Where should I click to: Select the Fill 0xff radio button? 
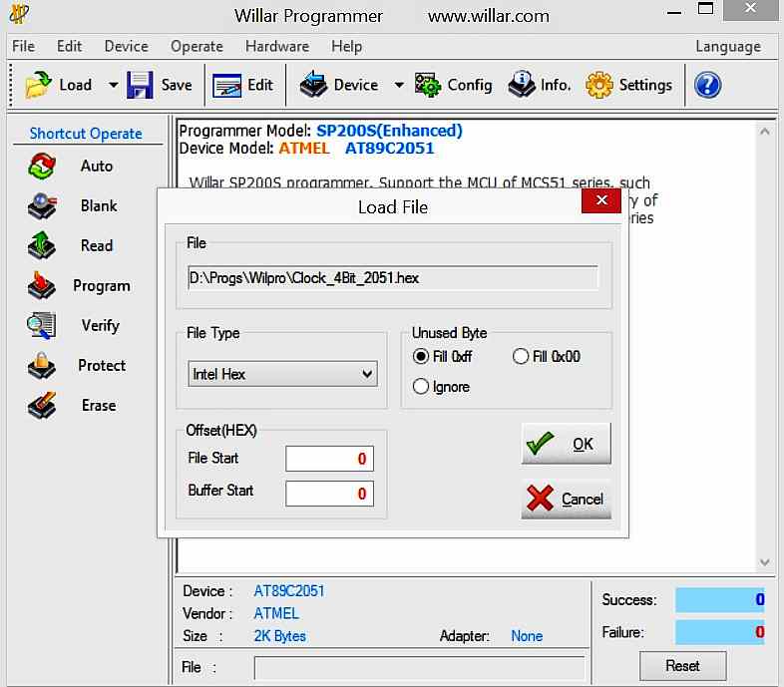click(x=421, y=357)
